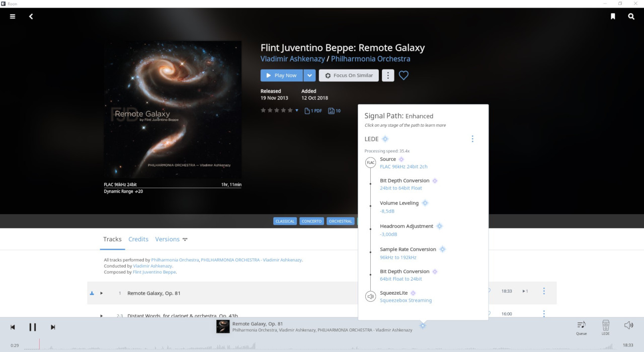Select the CONCERTO genre tag
Viewport: 644px width, 352px height.
pos(312,221)
